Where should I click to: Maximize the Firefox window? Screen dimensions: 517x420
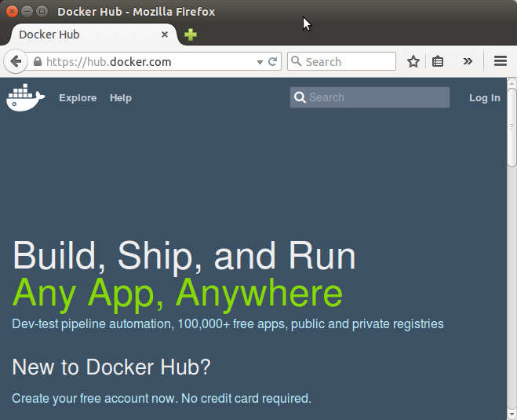(x=42, y=12)
